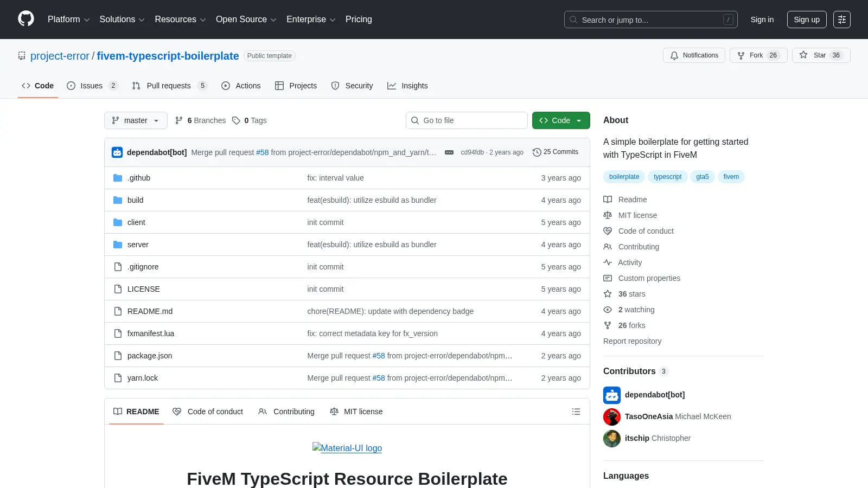View the 25 Commits history
868x488 pixels.
[x=556, y=152]
